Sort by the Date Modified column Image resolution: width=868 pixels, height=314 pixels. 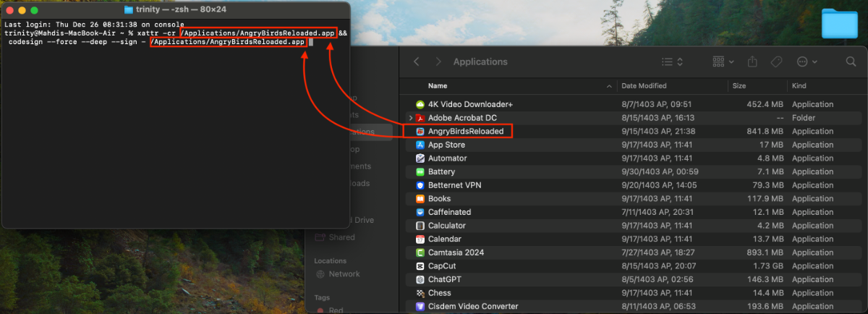tap(644, 86)
